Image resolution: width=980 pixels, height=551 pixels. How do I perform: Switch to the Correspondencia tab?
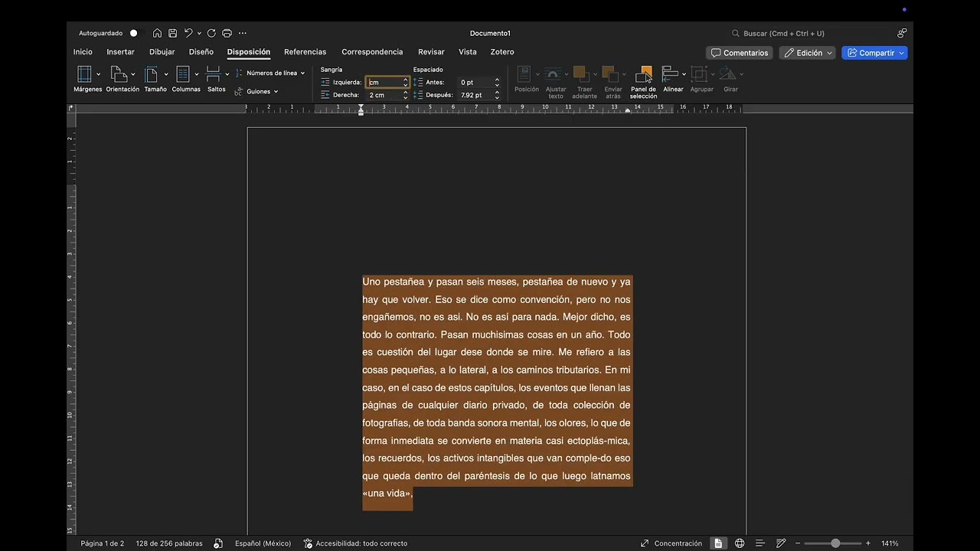[x=372, y=52]
